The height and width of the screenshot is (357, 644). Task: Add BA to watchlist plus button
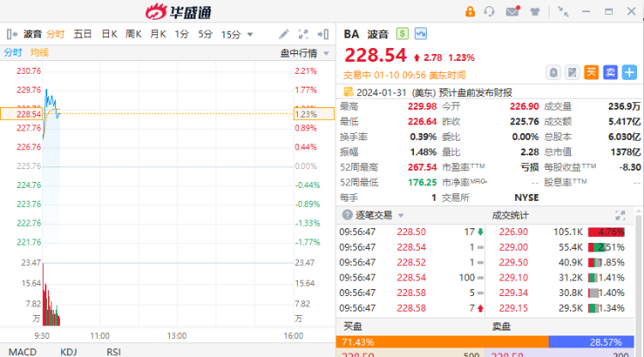pyautogui.click(x=629, y=73)
